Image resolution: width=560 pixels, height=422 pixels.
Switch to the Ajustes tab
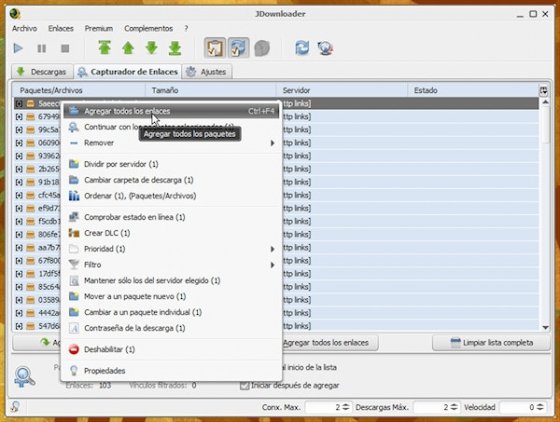pyautogui.click(x=207, y=72)
